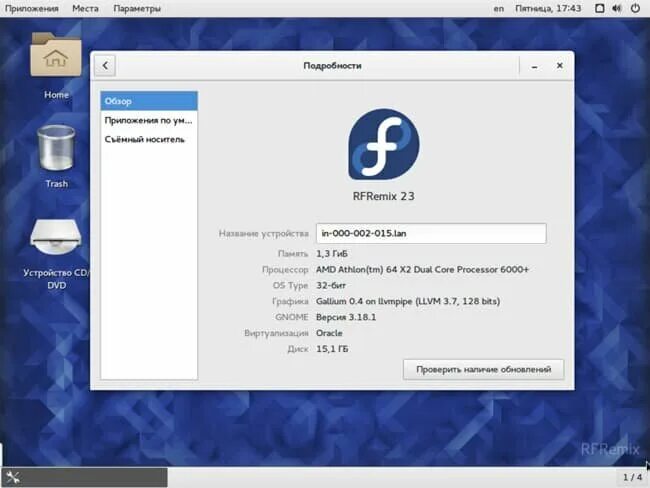Click the Gallium 0.4 on llvmpipe graphics value
The height and width of the screenshot is (488, 650).
pos(408,301)
